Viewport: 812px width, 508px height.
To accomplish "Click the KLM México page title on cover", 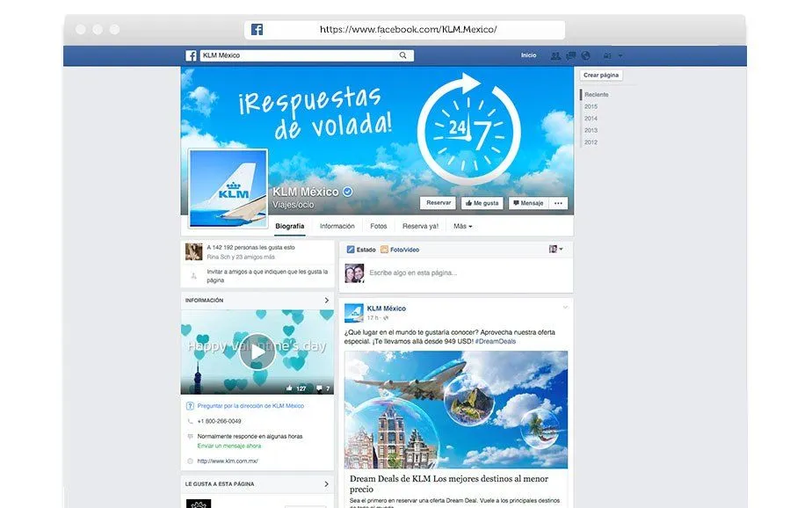I will (x=306, y=192).
